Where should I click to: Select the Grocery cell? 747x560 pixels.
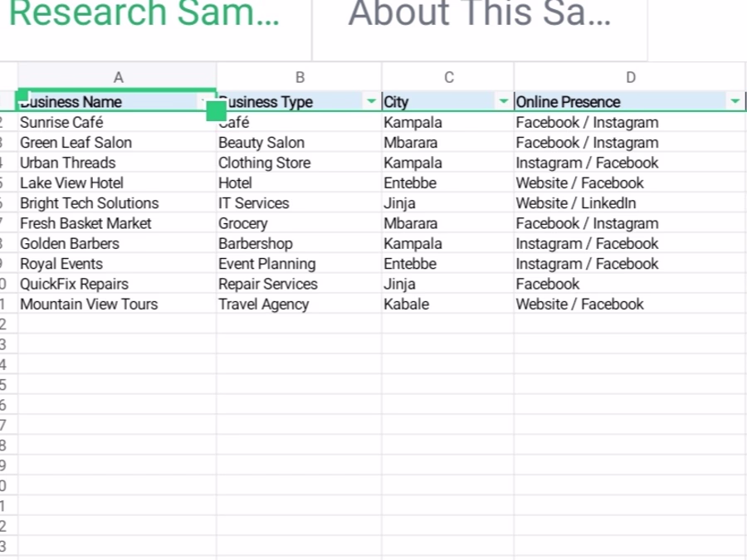coord(299,223)
